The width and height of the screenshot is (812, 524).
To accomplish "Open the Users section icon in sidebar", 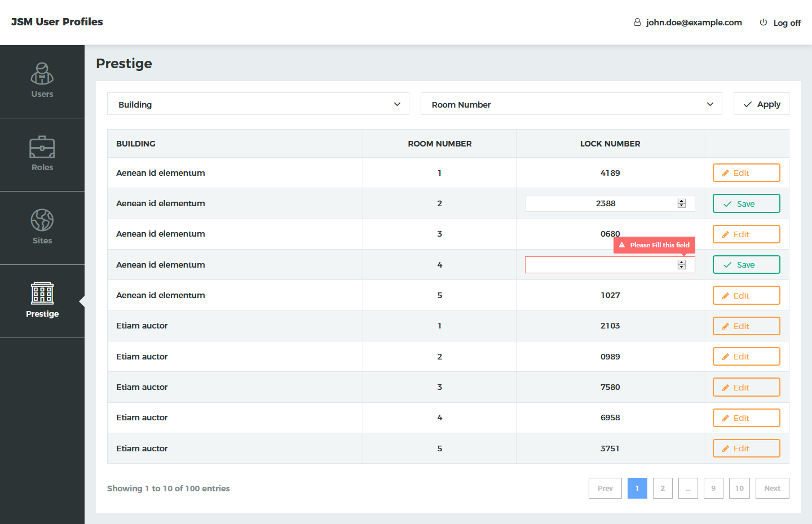I will 42,74.
